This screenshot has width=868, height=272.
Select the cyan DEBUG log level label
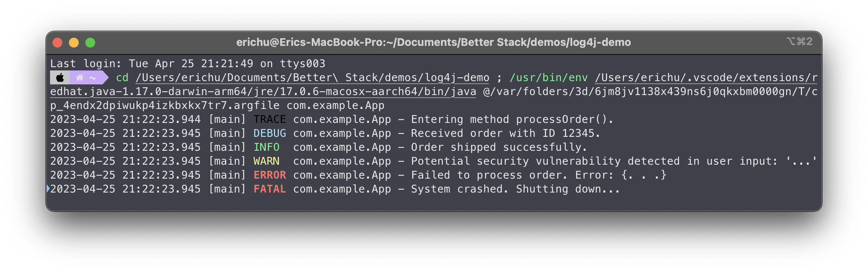pyautogui.click(x=270, y=134)
